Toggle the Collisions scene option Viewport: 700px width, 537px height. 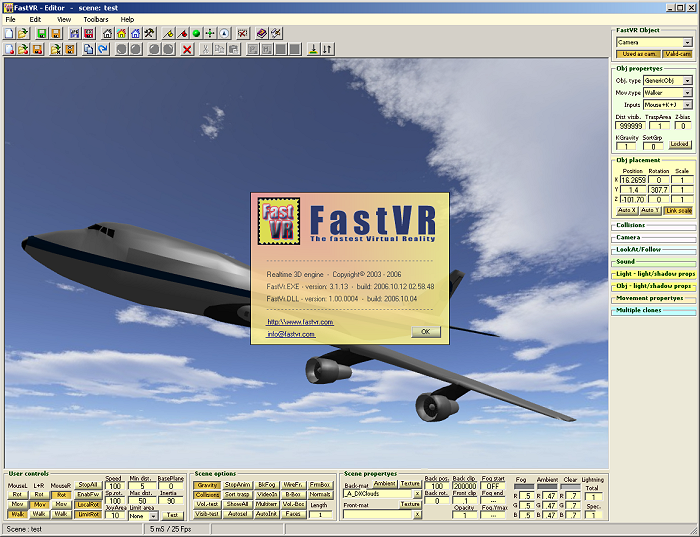(x=207, y=495)
